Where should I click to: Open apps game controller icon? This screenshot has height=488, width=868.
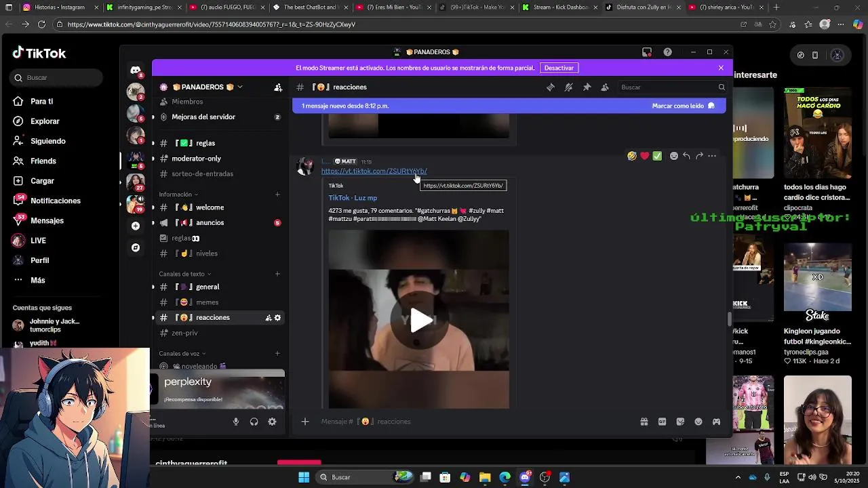716,422
